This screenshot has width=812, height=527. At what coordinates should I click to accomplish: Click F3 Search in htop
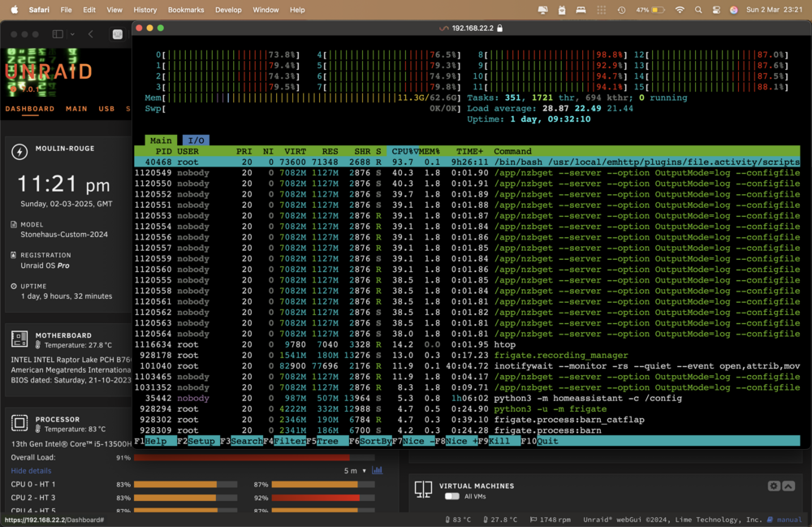click(x=241, y=441)
